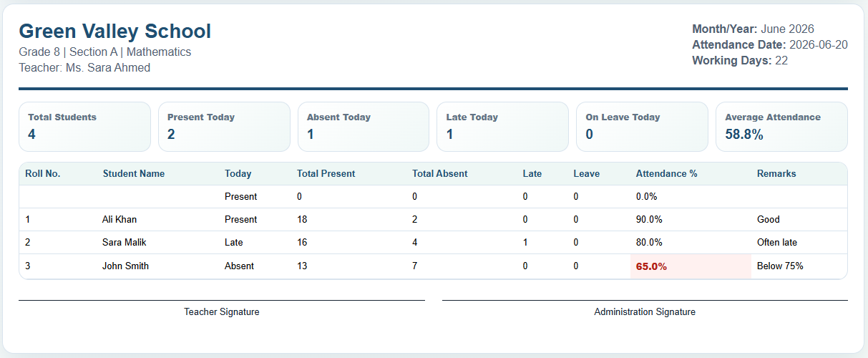
Task: Click the Late Today summary card
Action: [502, 127]
